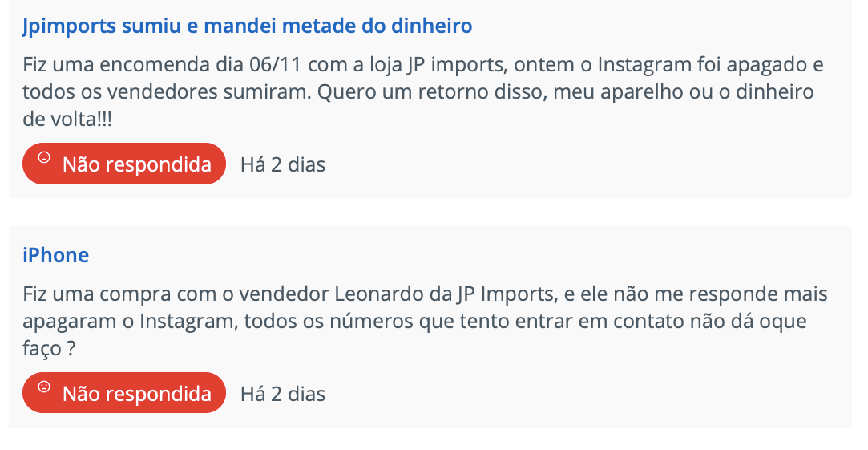Screen dimensions: 868x450
Task: Open description starting "Fiz uma compra com"
Action: pyautogui.click(x=425, y=322)
